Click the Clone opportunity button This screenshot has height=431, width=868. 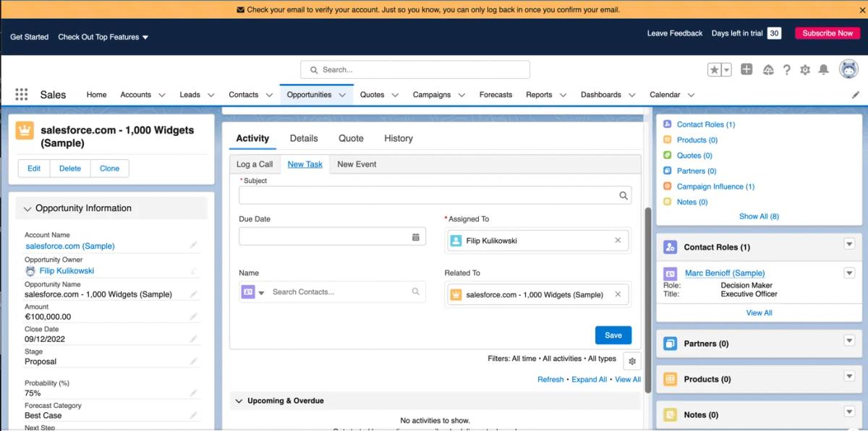(109, 168)
